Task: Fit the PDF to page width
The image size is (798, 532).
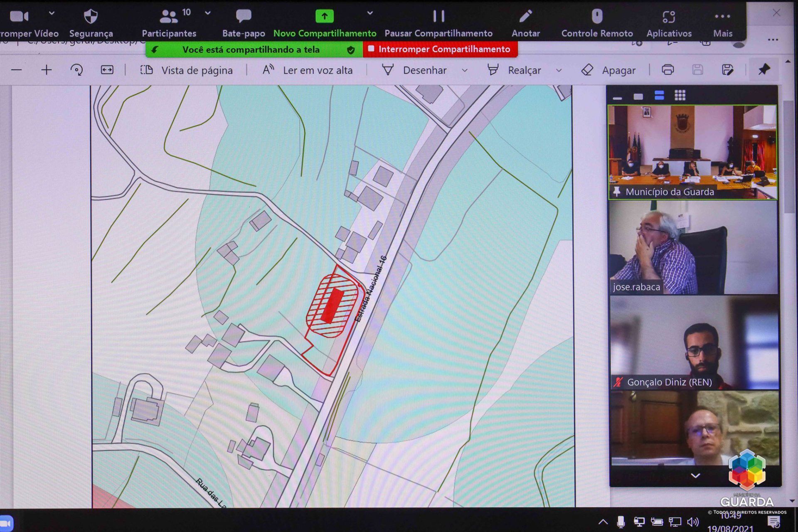Action: [x=107, y=70]
